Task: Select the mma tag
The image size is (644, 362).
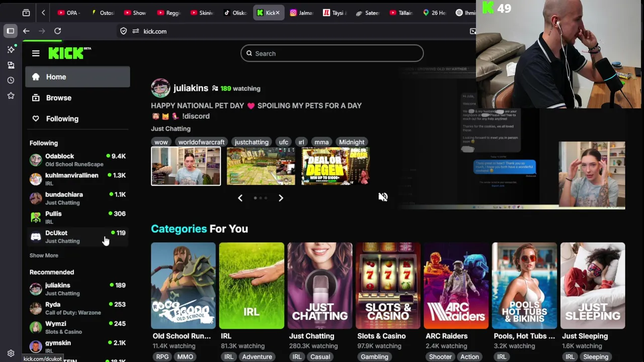Action: [321, 142]
